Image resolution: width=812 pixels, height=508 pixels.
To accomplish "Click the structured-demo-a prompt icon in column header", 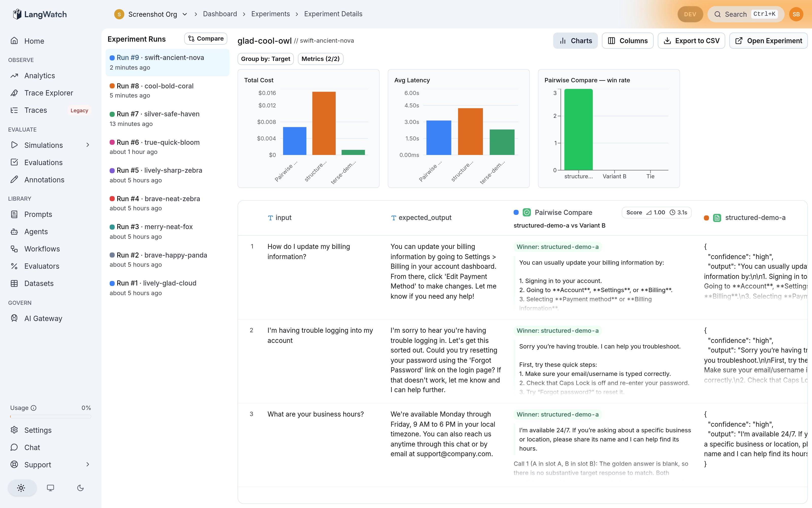I will pos(717,218).
